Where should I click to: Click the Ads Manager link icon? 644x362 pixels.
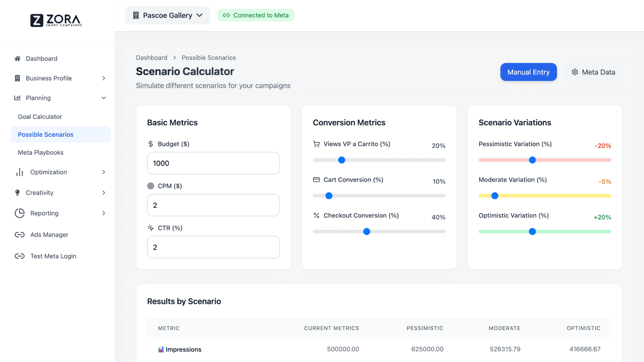(20, 235)
